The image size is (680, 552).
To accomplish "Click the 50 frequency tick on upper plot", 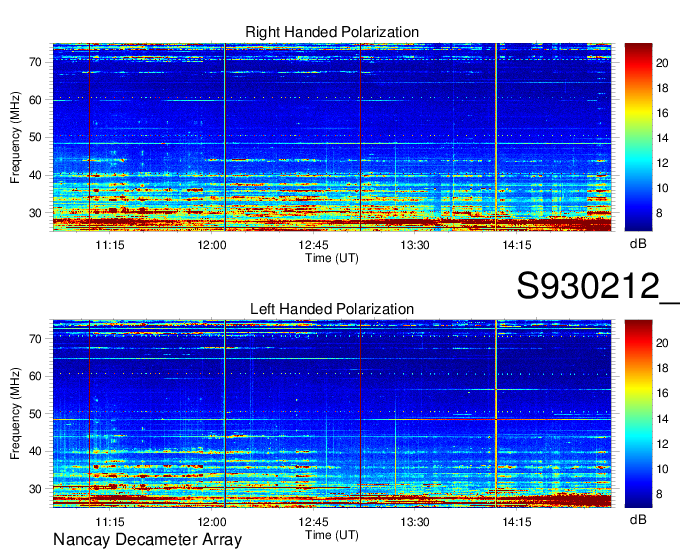I will point(35,138).
